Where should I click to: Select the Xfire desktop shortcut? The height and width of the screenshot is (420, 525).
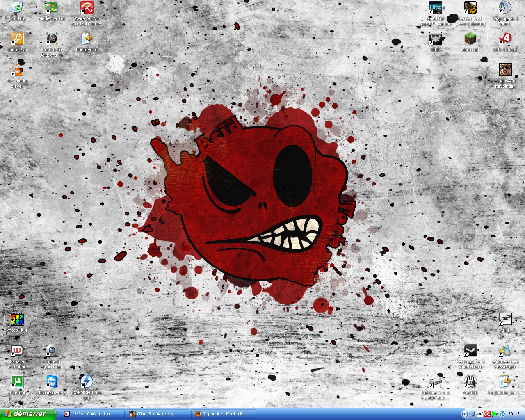[505, 320]
